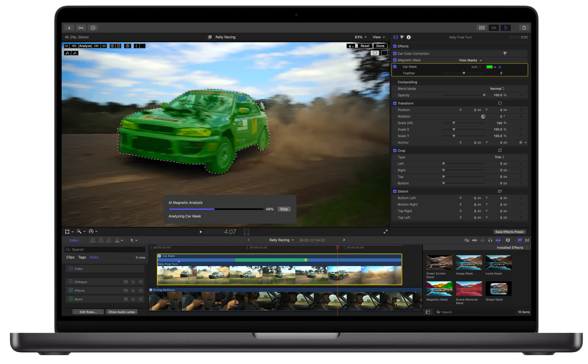The image size is (588, 364).
Task: Click the Analyze button
Action: pyautogui.click(x=85, y=46)
